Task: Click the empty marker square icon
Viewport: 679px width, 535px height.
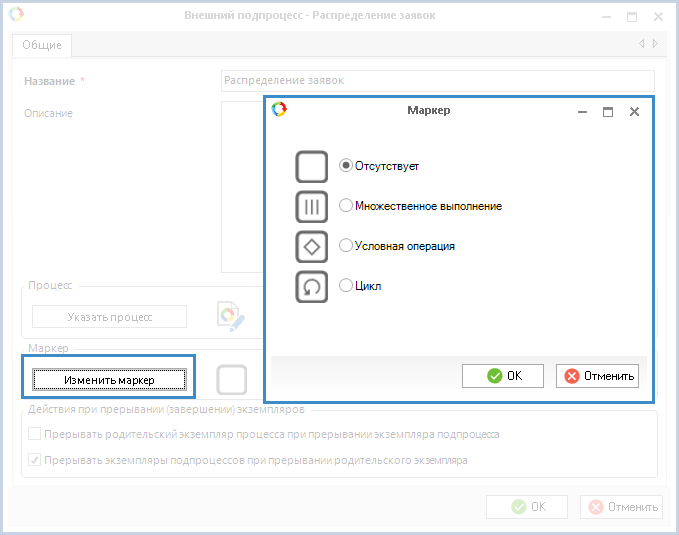Action: tap(312, 166)
